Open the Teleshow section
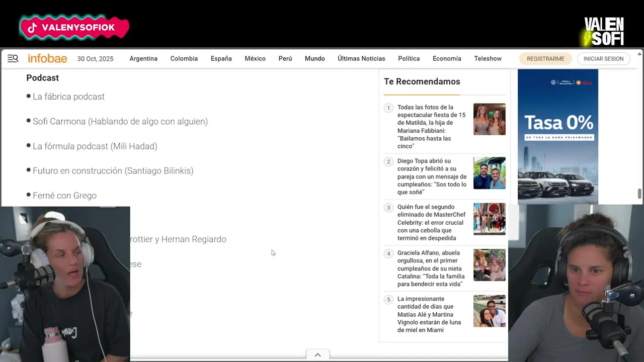 tap(488, 59)
